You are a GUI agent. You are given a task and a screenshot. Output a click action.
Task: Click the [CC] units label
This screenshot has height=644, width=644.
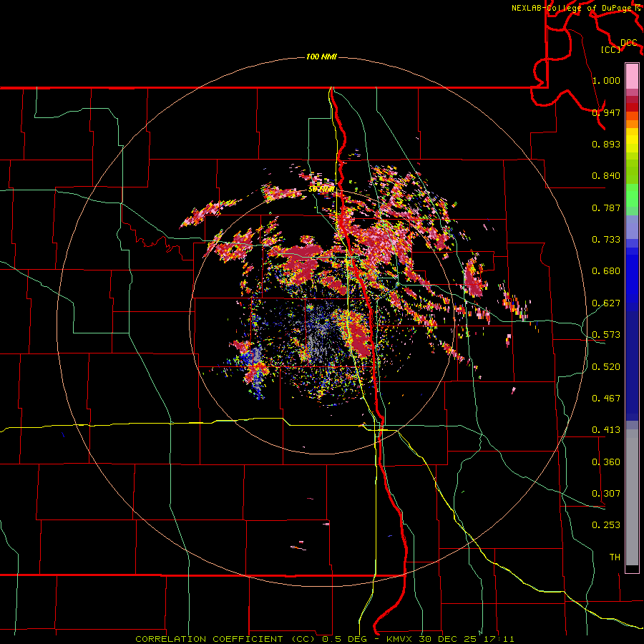pyautogui.click(x=611, y=49)
